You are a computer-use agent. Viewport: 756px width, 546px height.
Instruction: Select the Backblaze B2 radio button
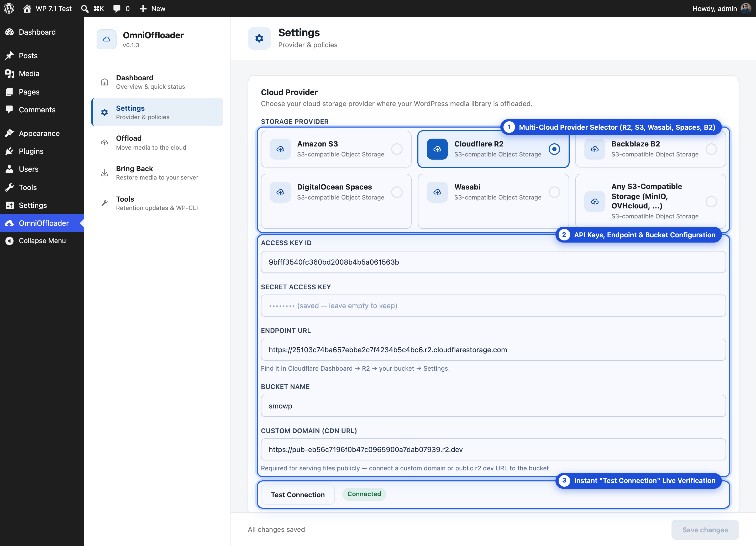[x=711, y=149]
